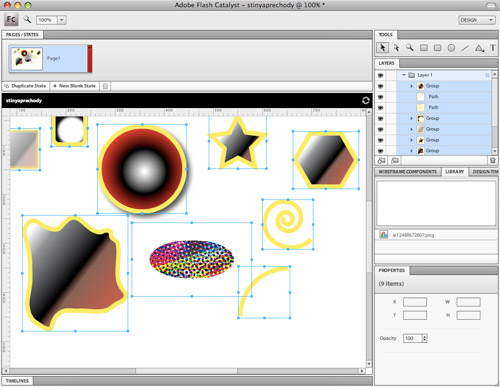Select the Page1 state thumbnail
The height and width of the screenshot is (387, 500).
26,58
